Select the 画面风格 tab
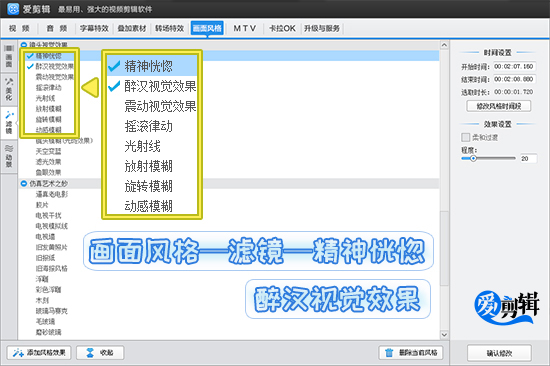Image resolution: width=550 pixels, height=366 pixels. click(207, 28)
